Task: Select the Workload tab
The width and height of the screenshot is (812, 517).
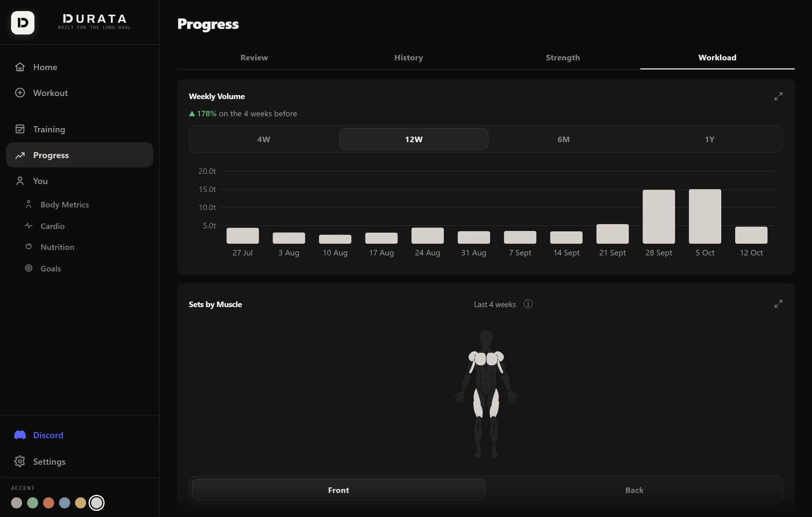Action: (717, 58)
